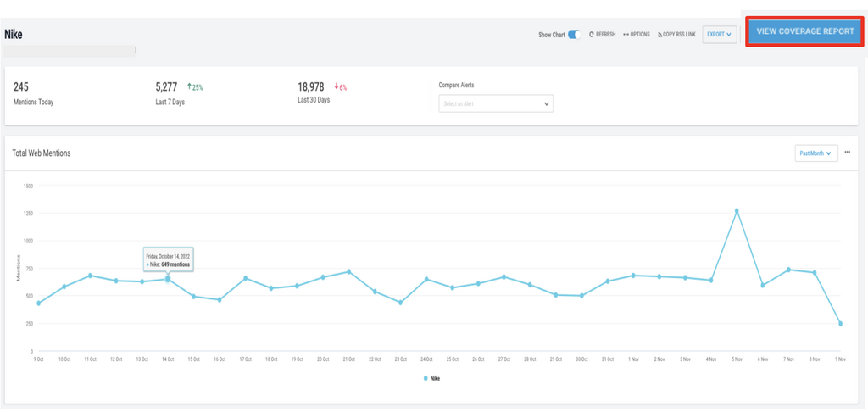Click the 9 Nov final data point
The image size is (868, 412).
pos(840,324)
